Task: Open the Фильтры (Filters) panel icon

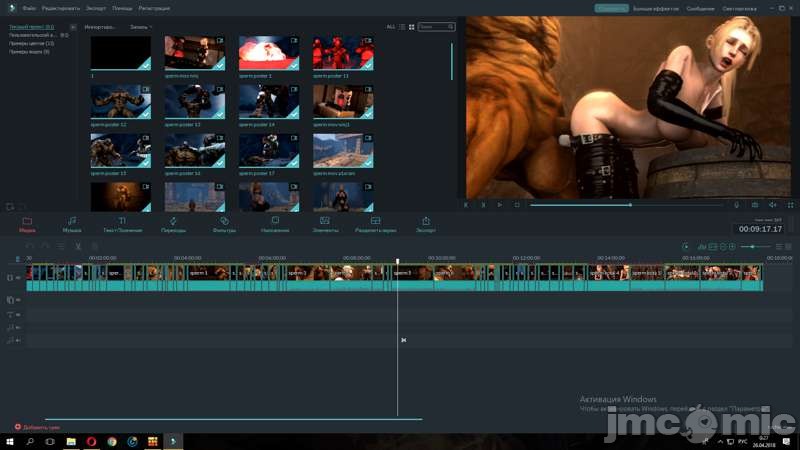Action: (x=224, y=220)
